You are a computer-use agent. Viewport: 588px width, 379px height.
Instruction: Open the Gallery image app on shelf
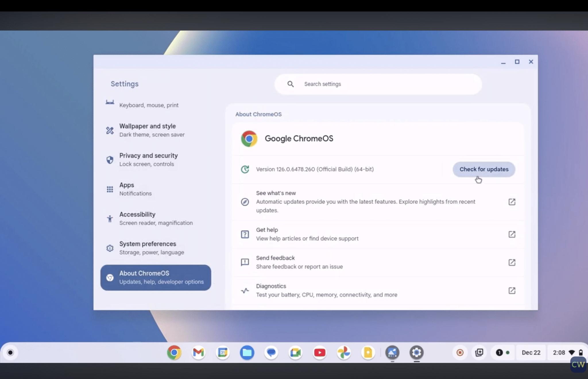[x=392, y=352]
